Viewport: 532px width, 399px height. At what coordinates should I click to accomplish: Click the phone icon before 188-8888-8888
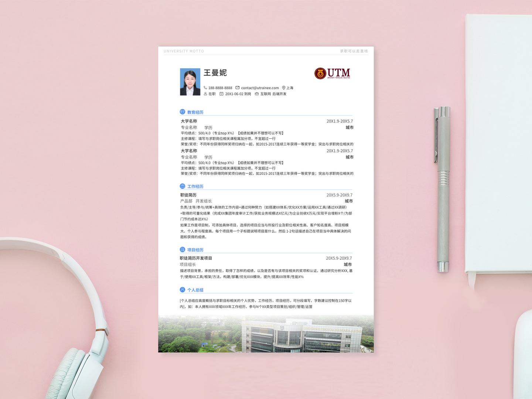point(205,88)
